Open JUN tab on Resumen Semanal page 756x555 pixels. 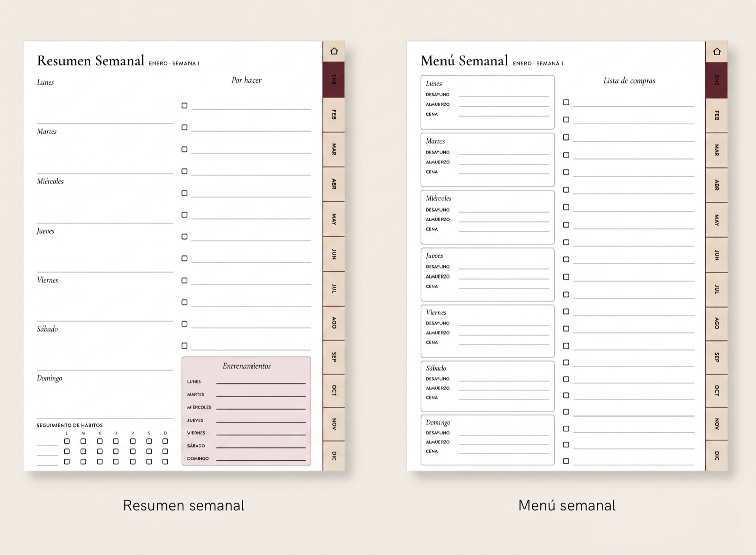pos(334,254)
